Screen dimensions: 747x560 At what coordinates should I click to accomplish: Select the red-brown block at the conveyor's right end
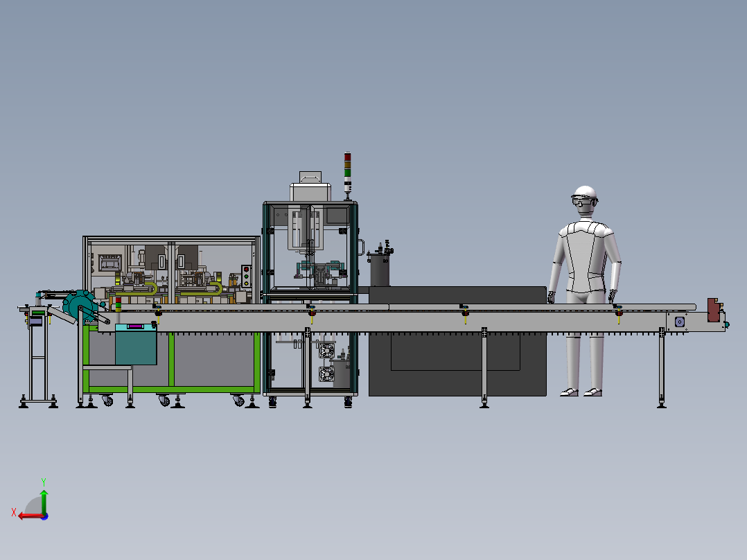click(714, 310)
